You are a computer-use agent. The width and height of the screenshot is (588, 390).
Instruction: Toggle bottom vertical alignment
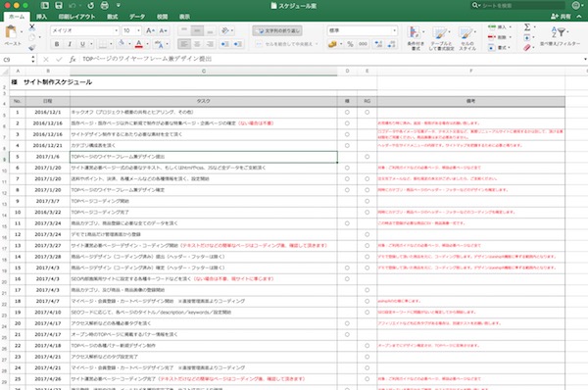coord(210,30)
